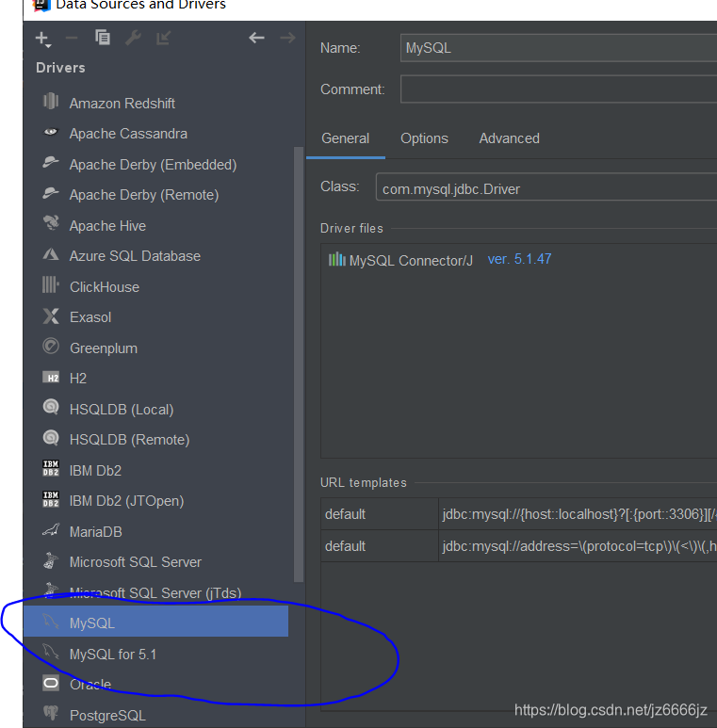Image resolution: width=717 pixels, height=728 pixels.
Task: Click the Duplicate toolbar icon
Action: tap(103, 37)
